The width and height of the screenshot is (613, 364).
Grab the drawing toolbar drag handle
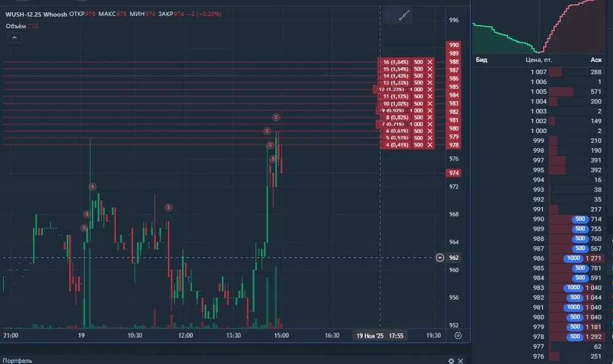[x=388, y=16]
